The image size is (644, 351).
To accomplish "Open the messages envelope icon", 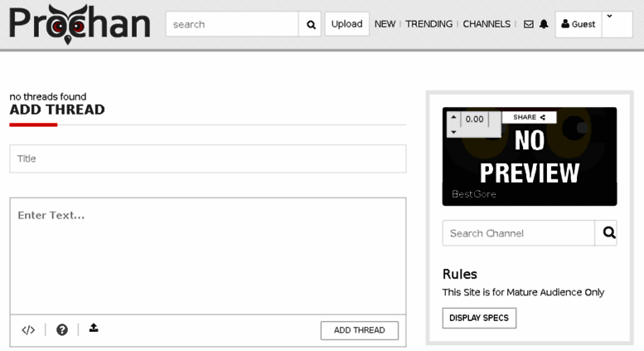I will coord(529,24).
